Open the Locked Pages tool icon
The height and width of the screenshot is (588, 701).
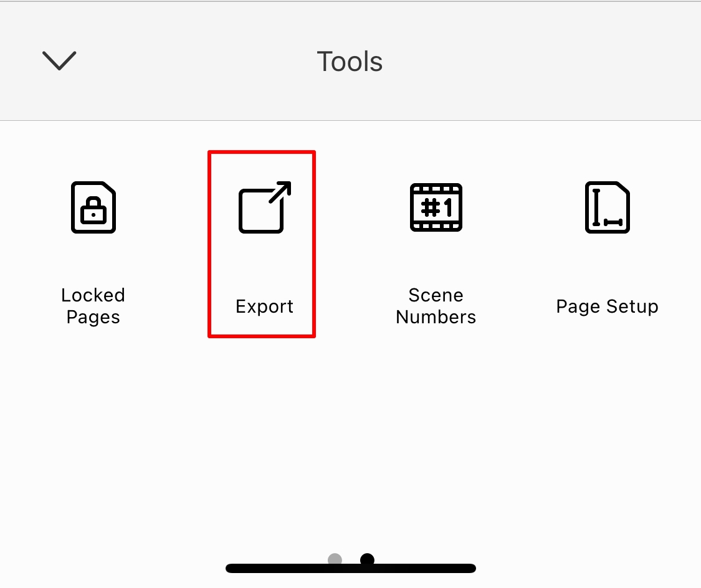click(x=93, y=207)
